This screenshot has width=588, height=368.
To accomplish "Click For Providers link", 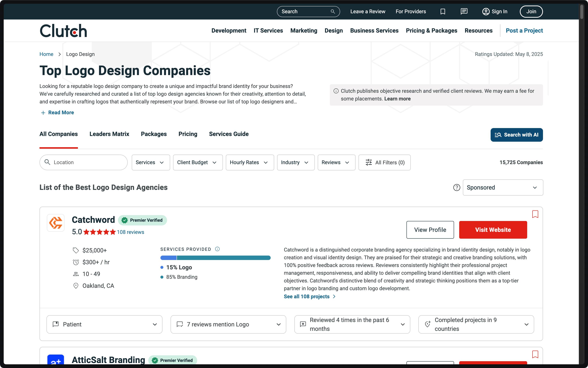I will coord(411,11).
